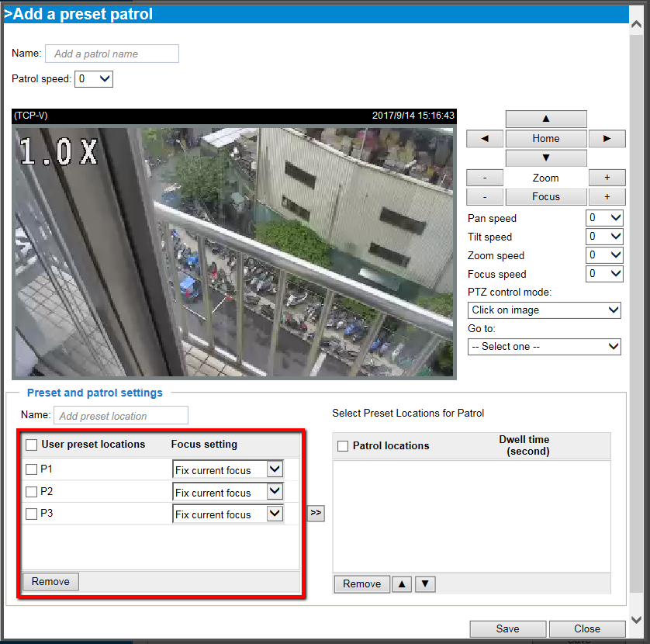The image size is (650, 644).
Task: Zoom in with the Zoom plus control
Action: (607, 177)
